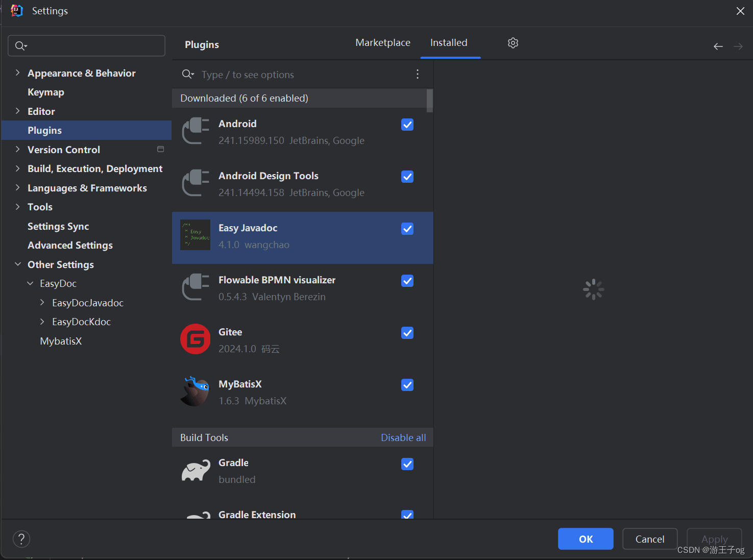Disable the Gradle plugin checkbox
This screenshot has height=560, width=753.
pos(407,464)
